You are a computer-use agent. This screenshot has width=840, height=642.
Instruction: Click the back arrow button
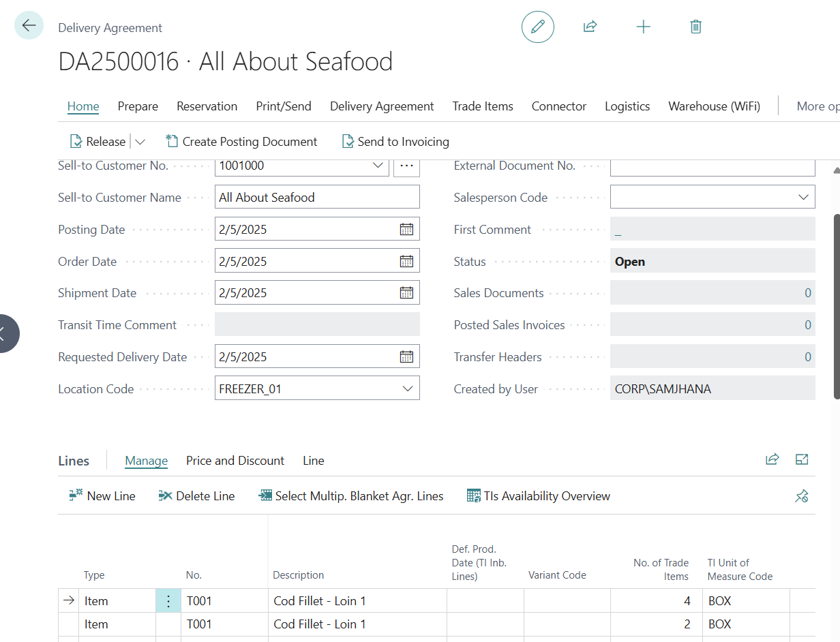[x=29, y=26]
